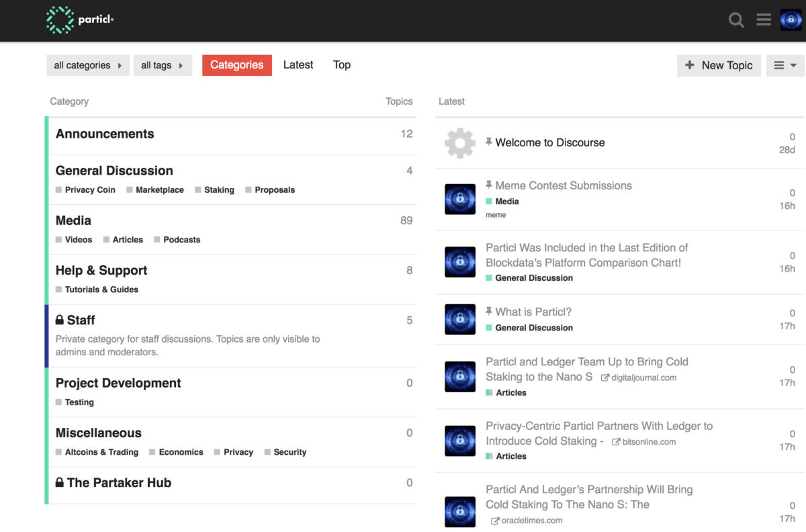Click avatar beside Blockdata's Platform Comparison topic
The width and height of the screenshot is (806, 532).
(460, 262)
